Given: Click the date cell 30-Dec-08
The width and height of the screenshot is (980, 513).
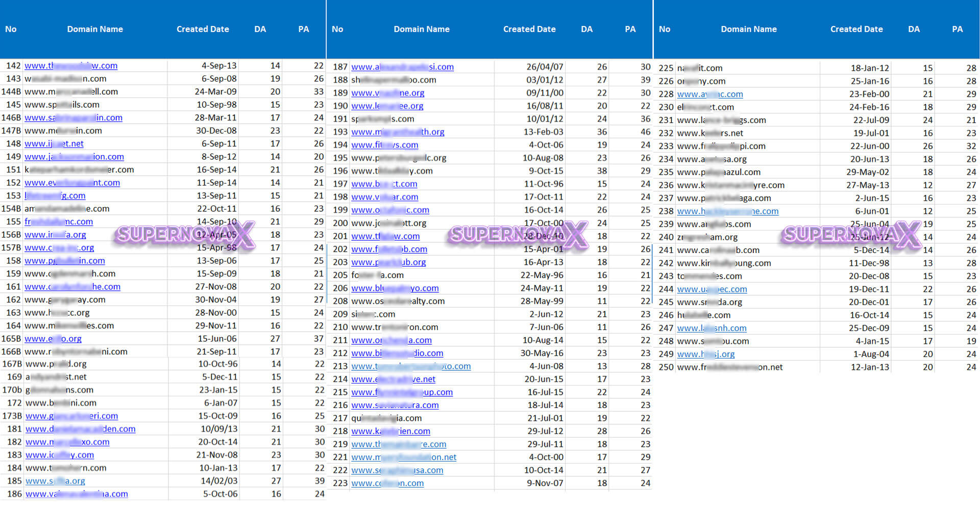Looking at the screenshot, I should (x=216, y=131).
